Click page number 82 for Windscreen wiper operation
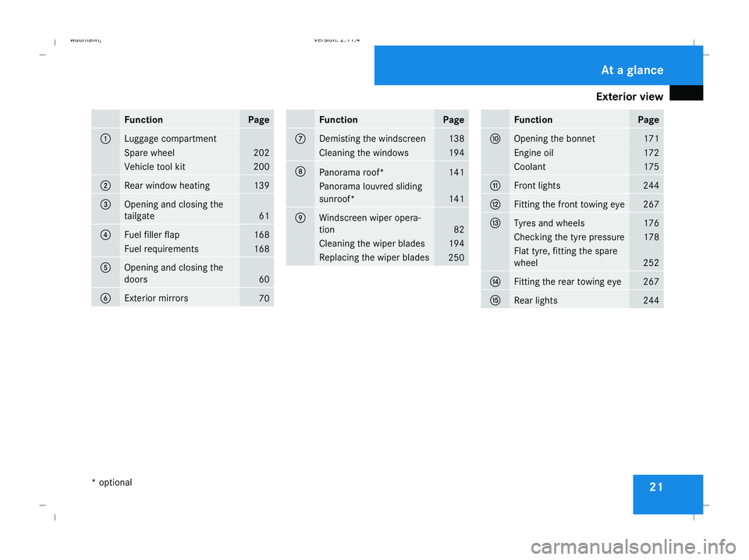749x560 pixels. (459, 229)
